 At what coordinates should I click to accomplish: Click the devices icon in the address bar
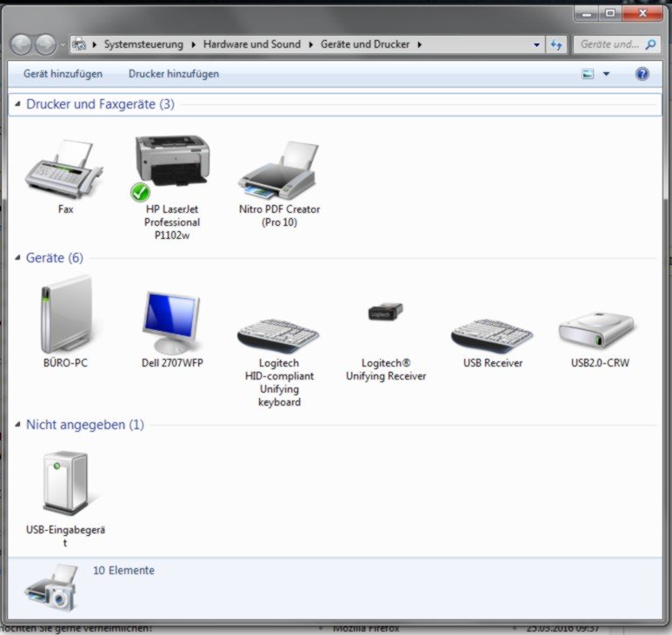pyautogui.click(x=79, y=44)
